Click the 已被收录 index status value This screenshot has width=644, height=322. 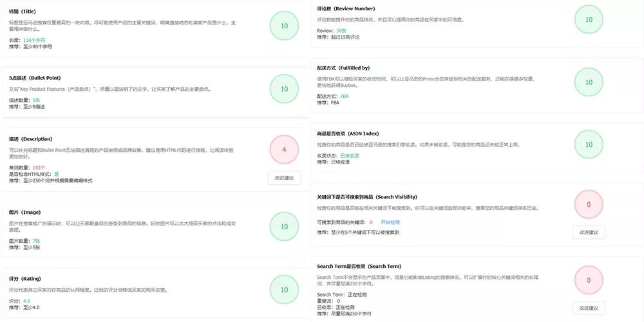[x=350, y=156]
